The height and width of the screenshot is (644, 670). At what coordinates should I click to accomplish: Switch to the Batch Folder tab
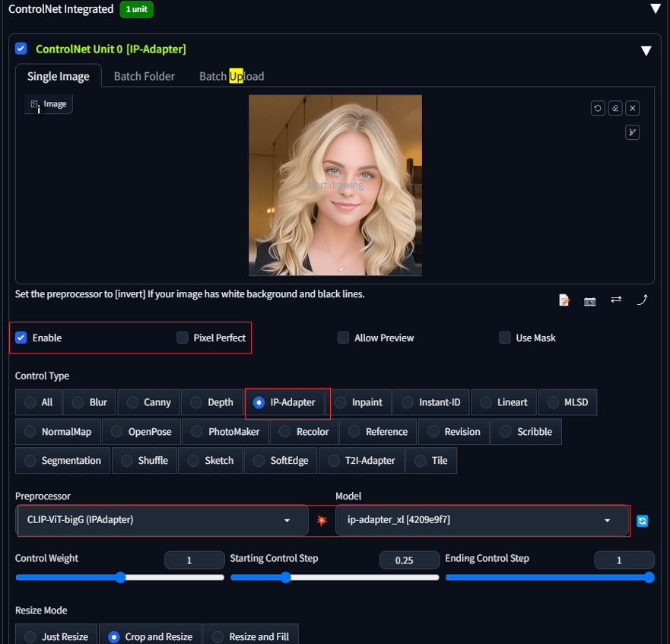[x=144, y=76]
